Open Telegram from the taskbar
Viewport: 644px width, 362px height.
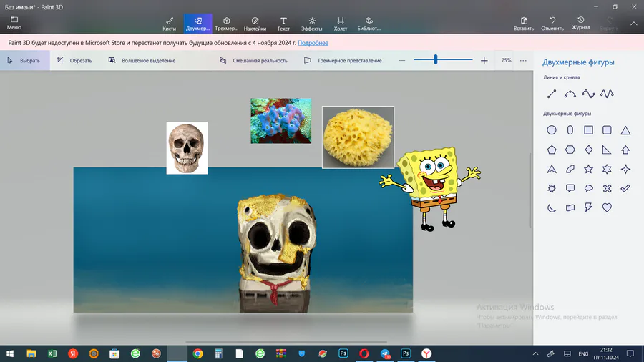385,353
